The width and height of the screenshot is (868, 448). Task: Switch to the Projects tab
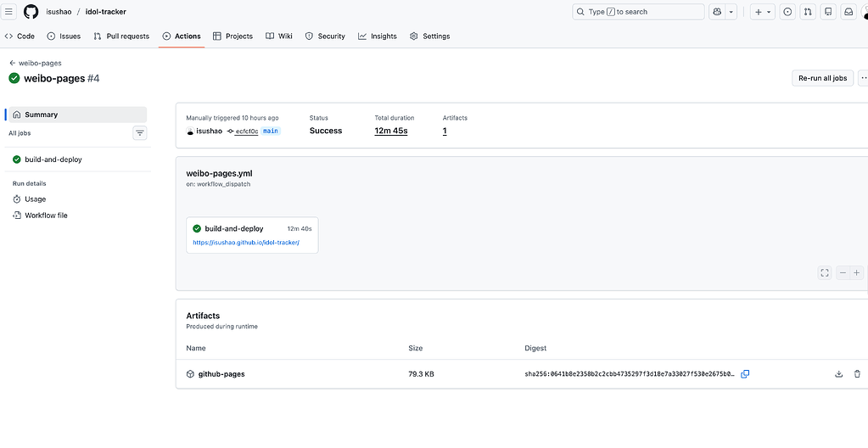(232, 36)
